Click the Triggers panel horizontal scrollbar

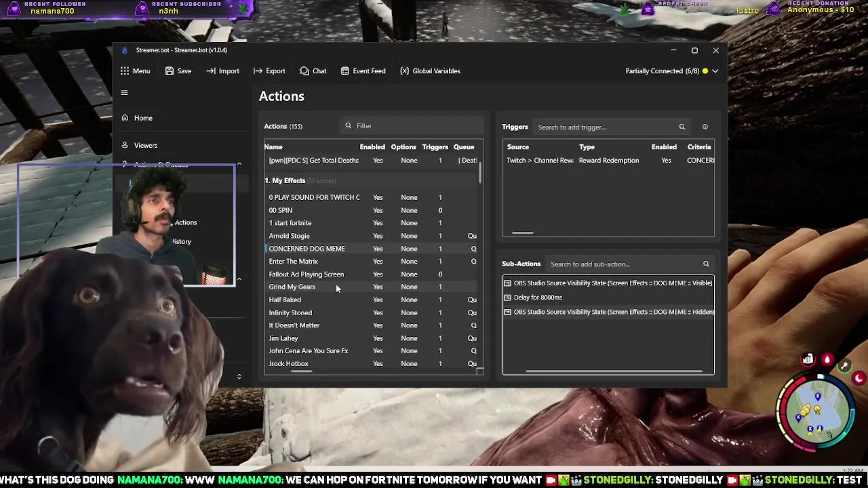click(x=522, y=232)
